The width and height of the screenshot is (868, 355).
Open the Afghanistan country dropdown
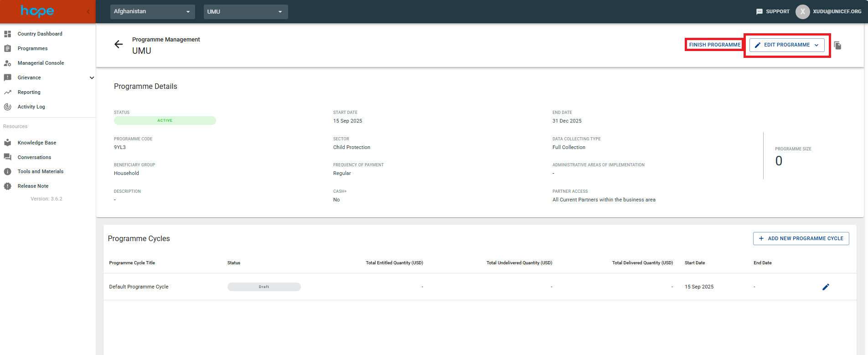click(152, 11)
